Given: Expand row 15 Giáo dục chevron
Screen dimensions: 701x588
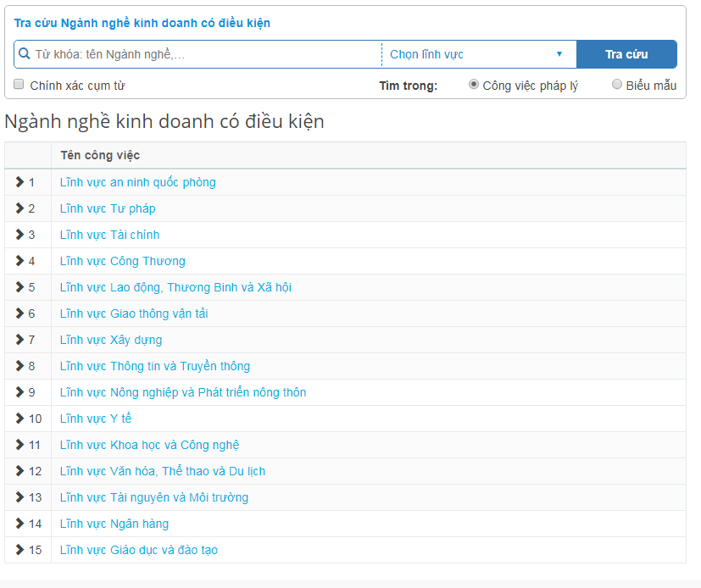Looking at the screenshot, I should (x=19, y=550).
